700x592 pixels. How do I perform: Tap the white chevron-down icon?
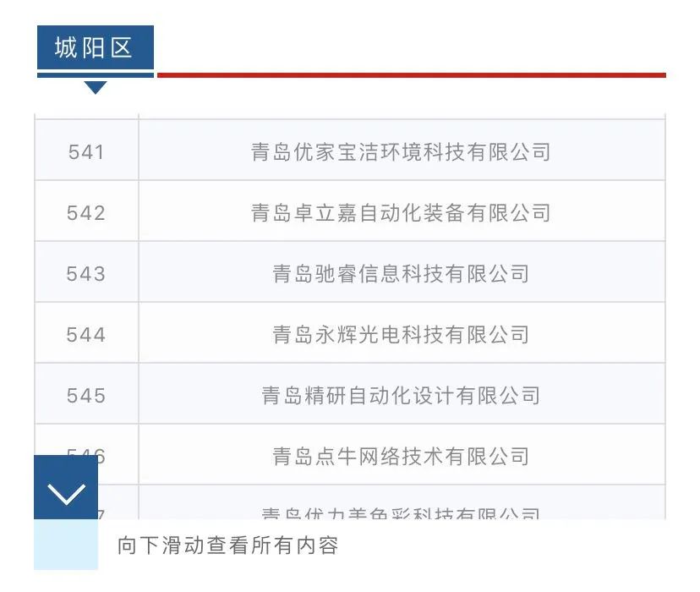(66, 494)
